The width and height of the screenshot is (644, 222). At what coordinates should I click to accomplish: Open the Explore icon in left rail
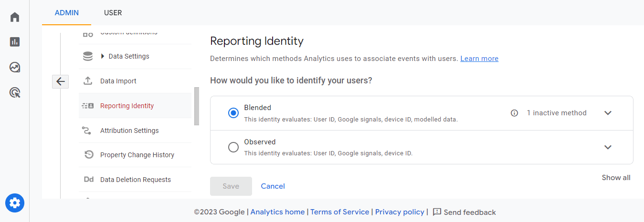point(15,67)
